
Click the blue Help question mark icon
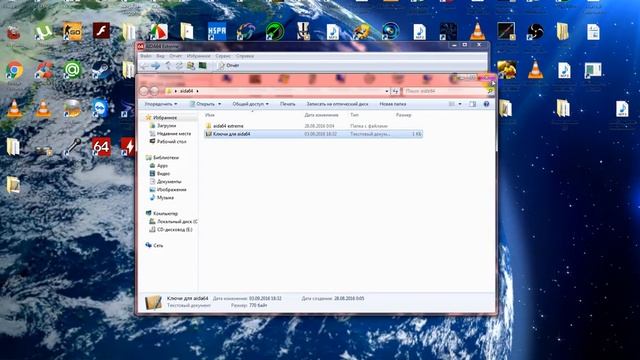486,104
